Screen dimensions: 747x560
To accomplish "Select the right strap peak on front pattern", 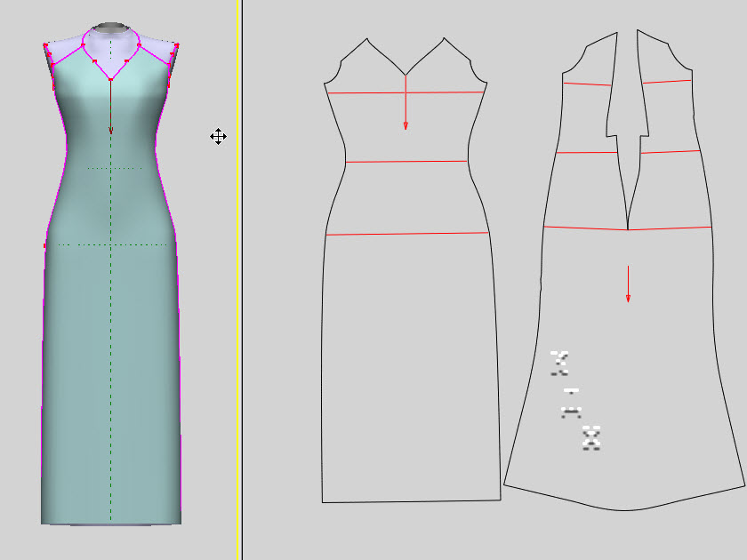I will (444, 38).
